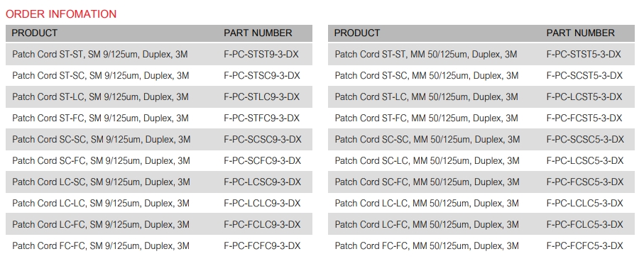Click part number F-PC-STLC9-3-DX

[x=261, y=97]
